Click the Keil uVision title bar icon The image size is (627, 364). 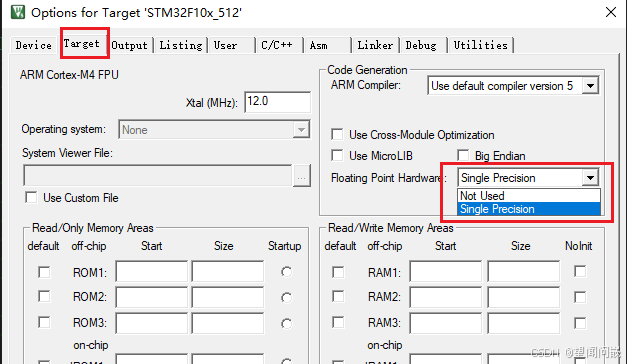(x=18, y=12)
